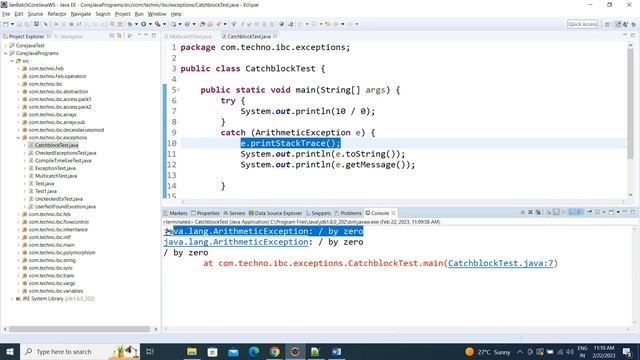Click Display Selected Console icon
640x360 pixels.
click(598, 212)
